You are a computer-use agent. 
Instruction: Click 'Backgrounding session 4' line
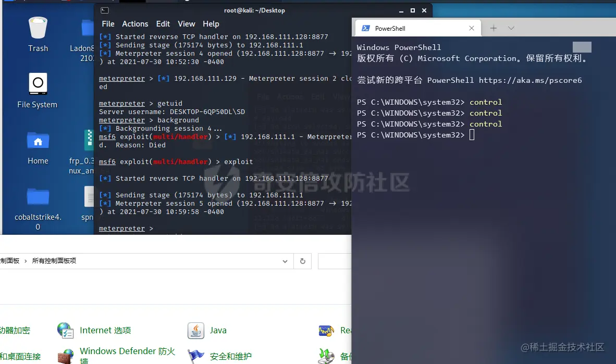161,129
